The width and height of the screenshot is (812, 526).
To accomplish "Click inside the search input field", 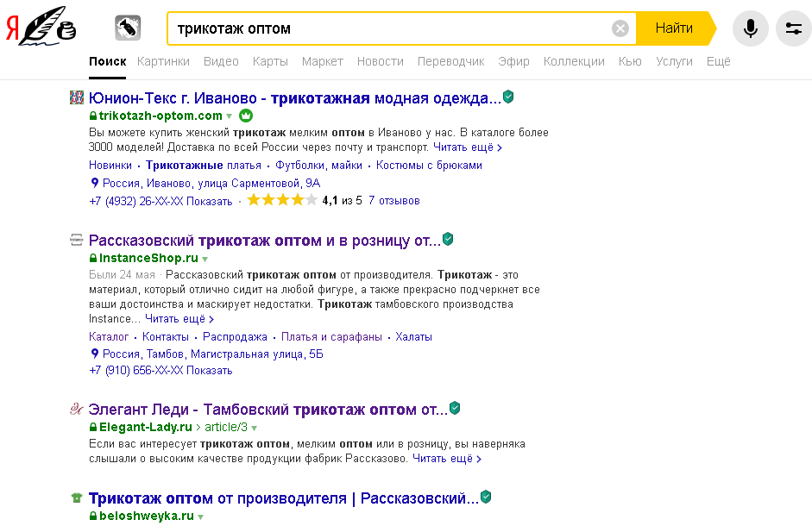I will tap(345, 28).
